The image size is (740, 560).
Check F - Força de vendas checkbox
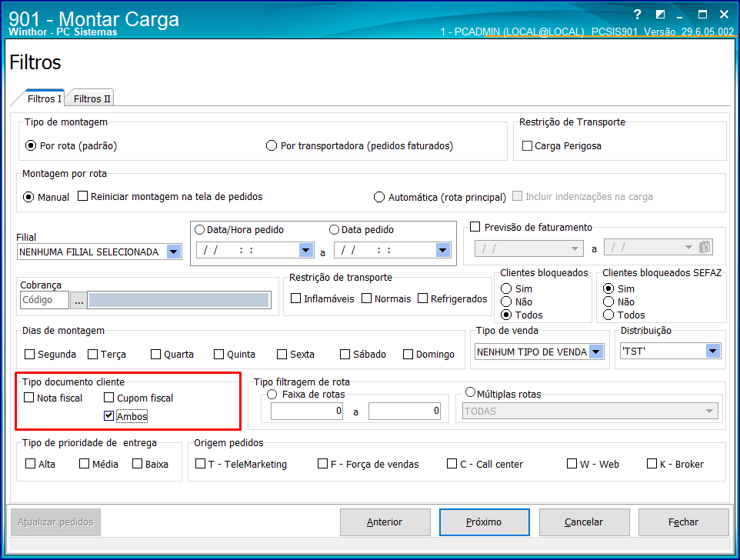click(x=323, y=463)
